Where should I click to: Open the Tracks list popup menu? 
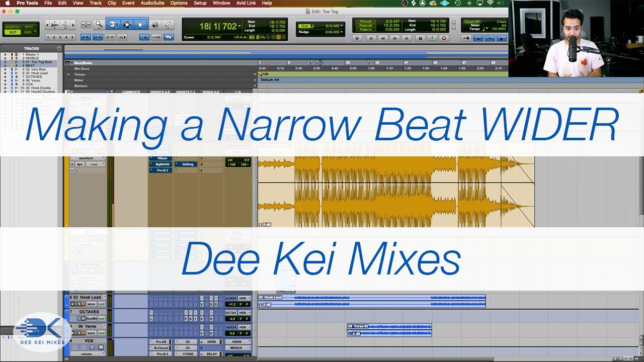point(59,49)
